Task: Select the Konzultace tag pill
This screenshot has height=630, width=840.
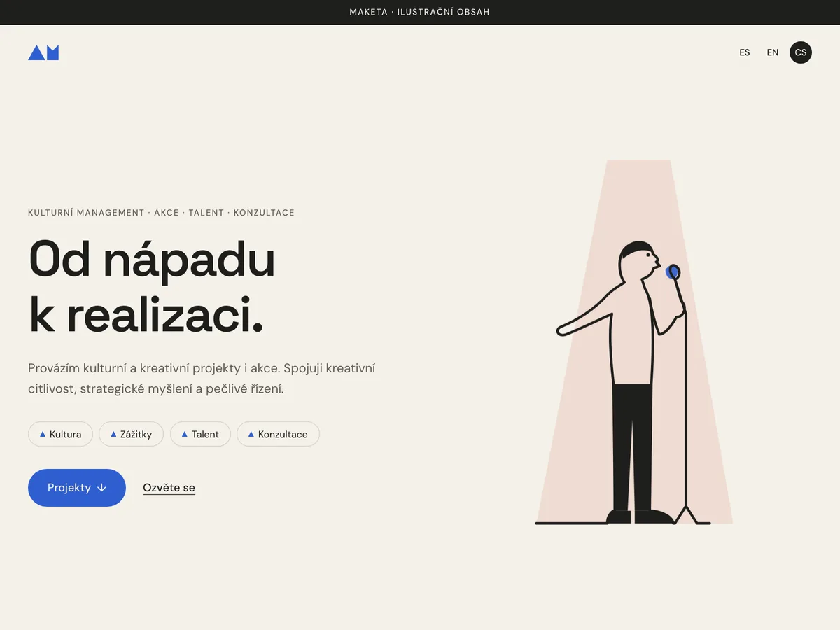Action: (278, 434)
